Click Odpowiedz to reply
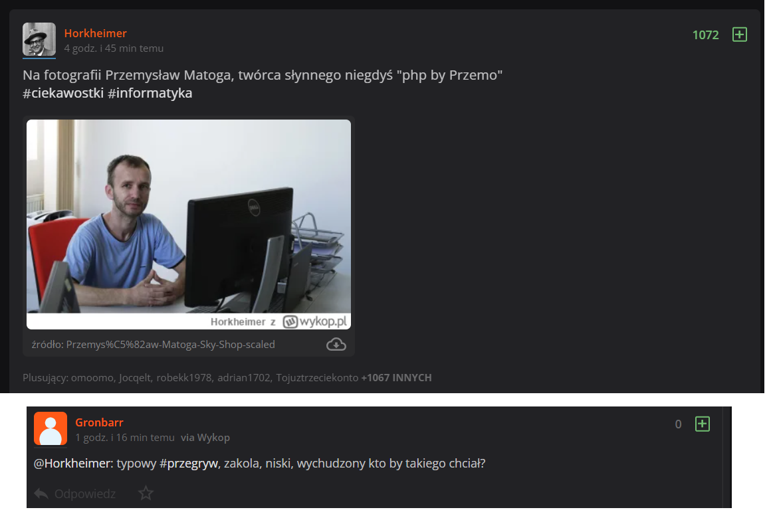 click(85, 493)
